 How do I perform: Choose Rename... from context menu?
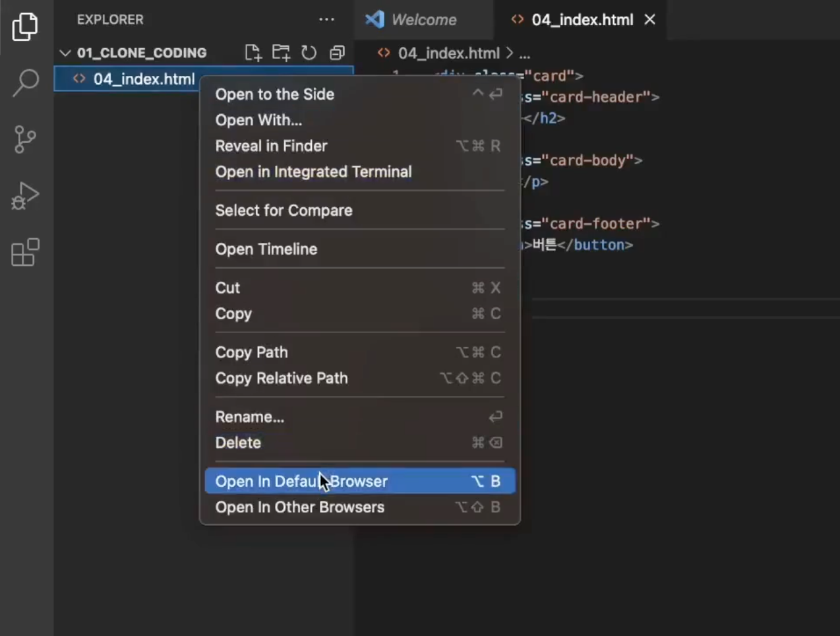point(360,417)
